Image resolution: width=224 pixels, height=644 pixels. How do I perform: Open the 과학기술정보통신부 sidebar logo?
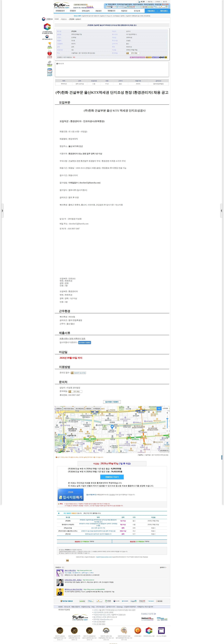(x=47, y=37)
